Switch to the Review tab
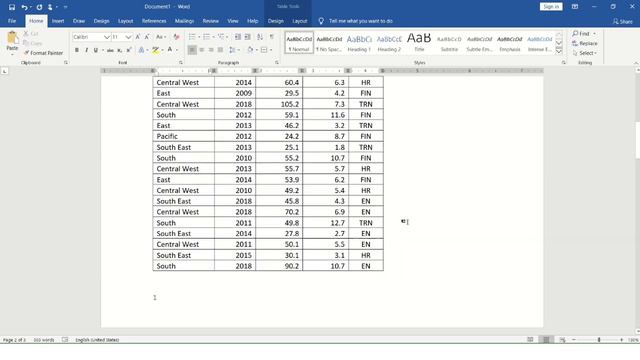 pos(211,21)
